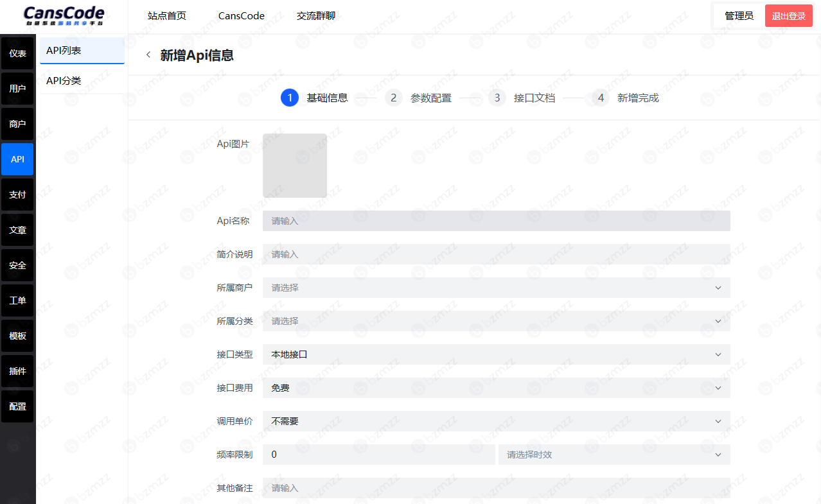The image size is (821, 504).
Task: Open the 文章 sidebar section
Action: click(17, 230)
